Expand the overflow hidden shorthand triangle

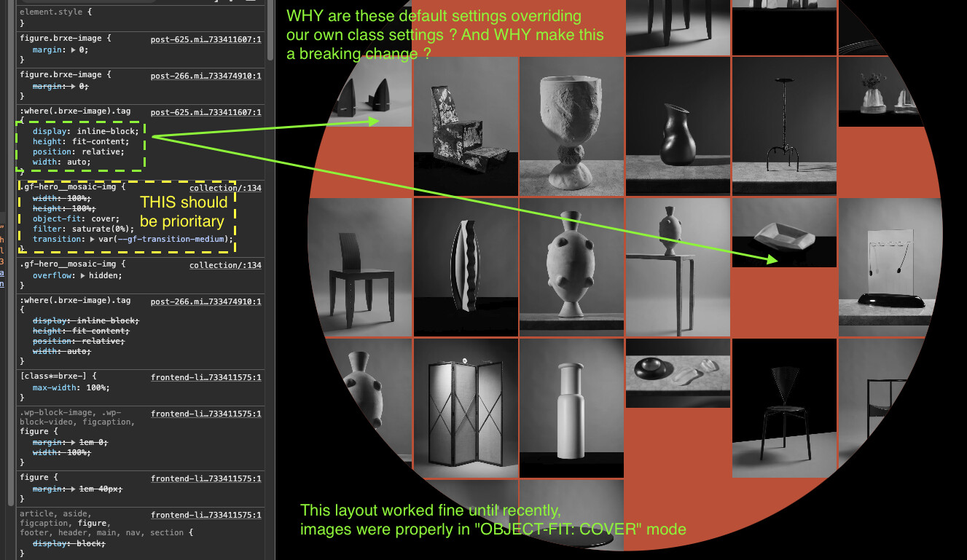click(83, 276)
